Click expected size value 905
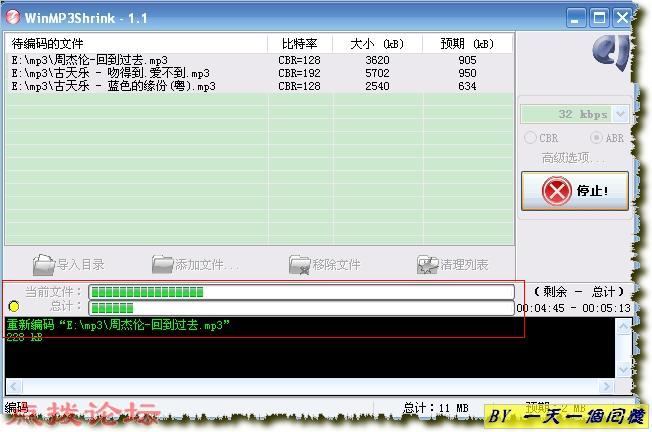652x432 pixels. coord(467,60)
